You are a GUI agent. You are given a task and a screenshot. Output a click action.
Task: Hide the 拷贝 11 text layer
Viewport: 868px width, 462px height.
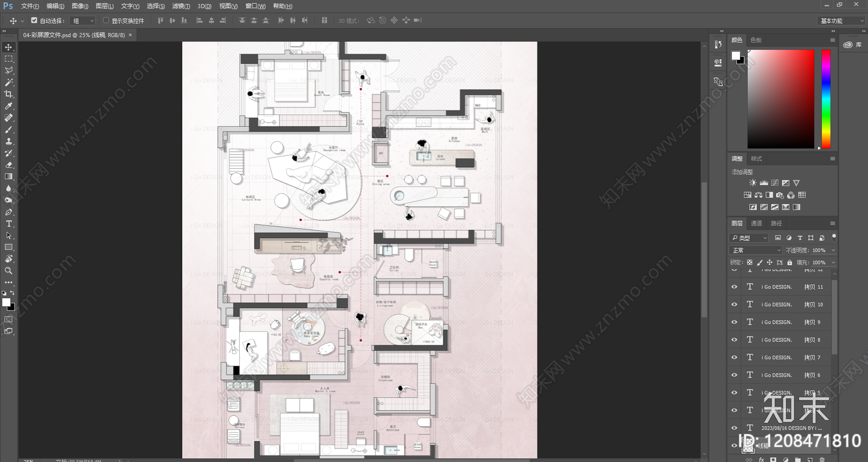click(735, 287)
